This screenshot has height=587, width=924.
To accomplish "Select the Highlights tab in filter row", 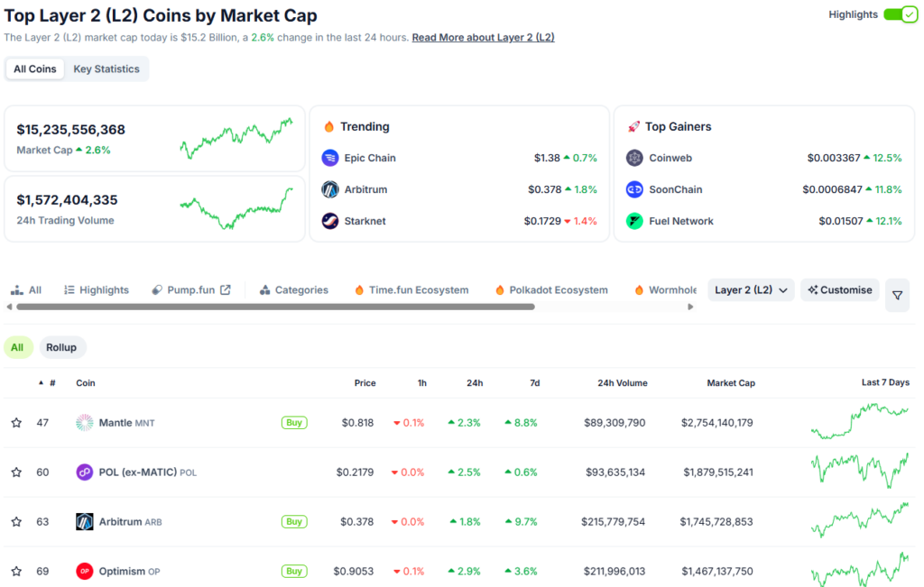I will coord(96,289).
